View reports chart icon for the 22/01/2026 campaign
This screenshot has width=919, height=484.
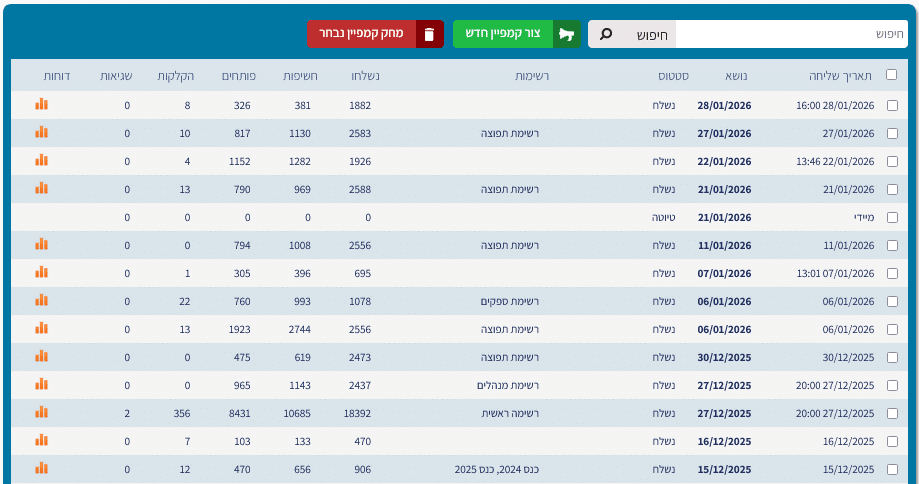coord(41,160)
